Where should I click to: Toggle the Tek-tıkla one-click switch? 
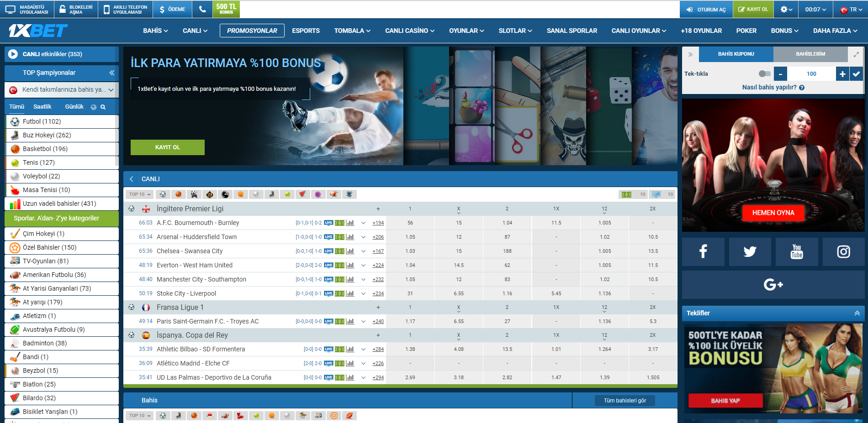pos(764,74)
